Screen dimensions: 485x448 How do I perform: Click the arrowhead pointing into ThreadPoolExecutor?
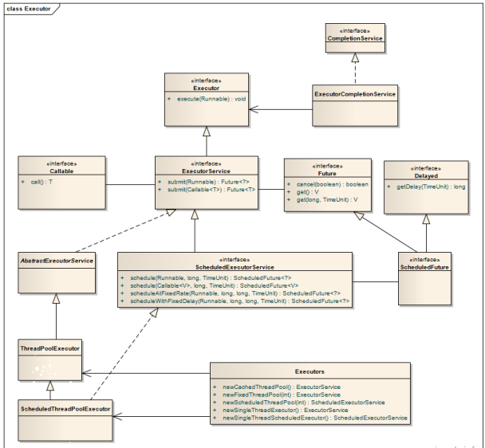87,373
